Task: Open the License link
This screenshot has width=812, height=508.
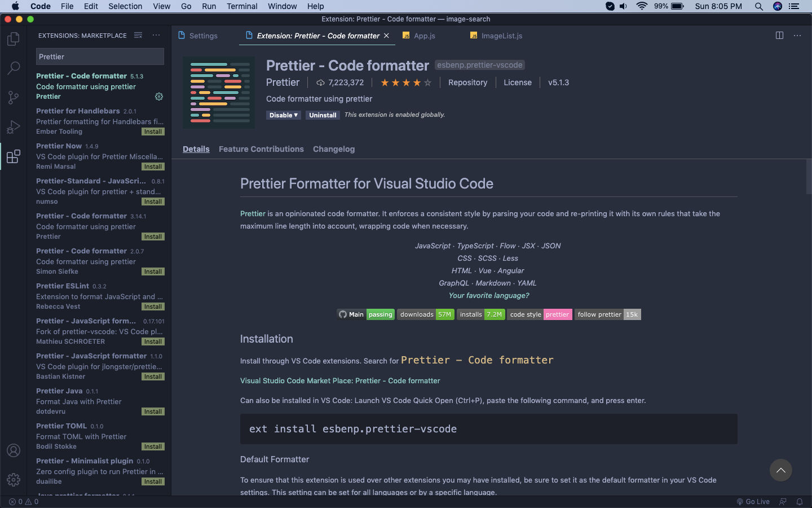Action: [x=518, y=82]
